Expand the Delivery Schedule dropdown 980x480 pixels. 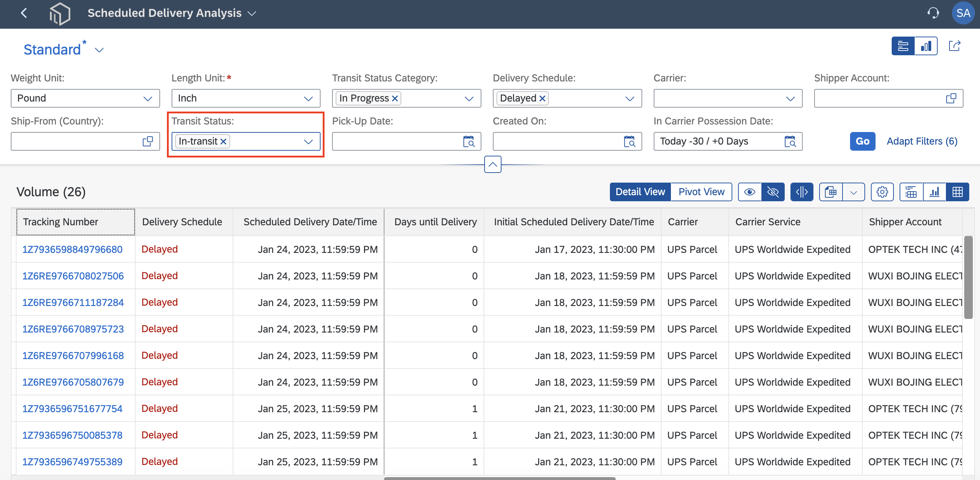(629, 99)
